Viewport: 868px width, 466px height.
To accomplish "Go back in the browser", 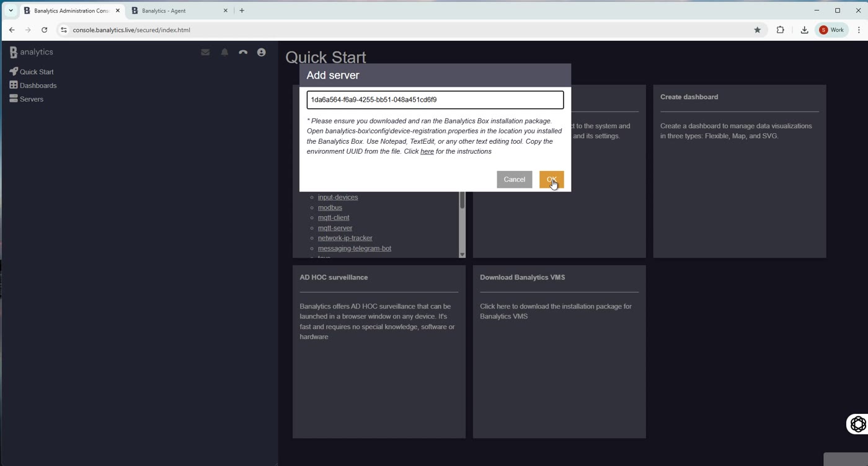I will click(x=12, y=30).
